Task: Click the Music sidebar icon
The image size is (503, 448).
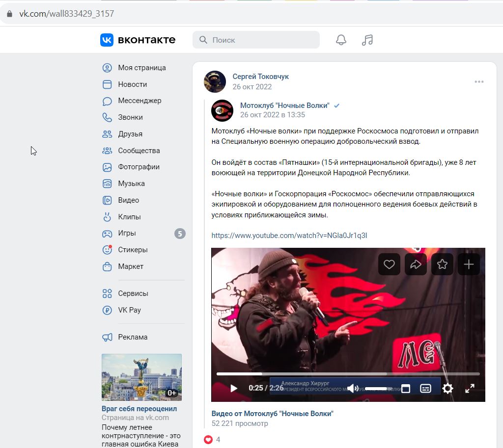Action: click(107, 184)
